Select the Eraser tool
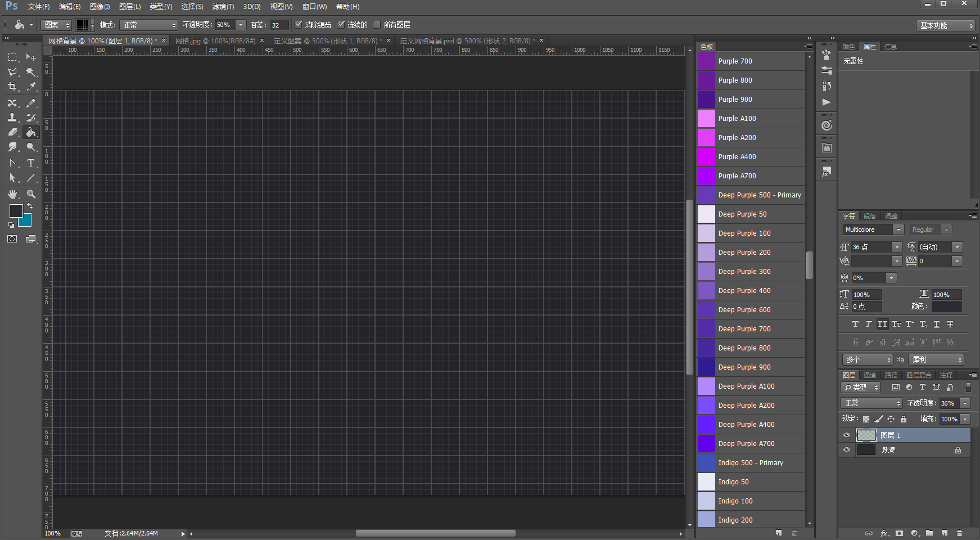The image size is (980, 540). pos(12,132)
